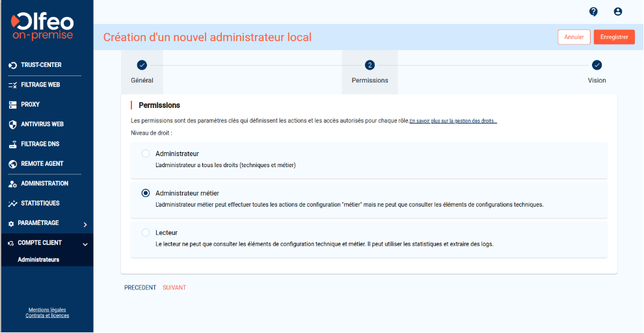
Task: Open Antivirus Web shield icon
Action: pyautogui.click(x=12, y=124)
